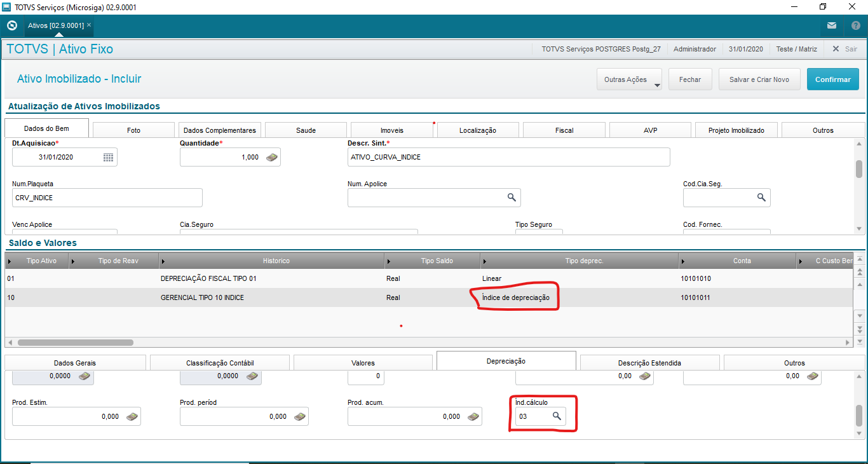Image resolution: width=868 pixels, height=464 pixels.
Task: Open the Foto tab
Action: point(133,130)
